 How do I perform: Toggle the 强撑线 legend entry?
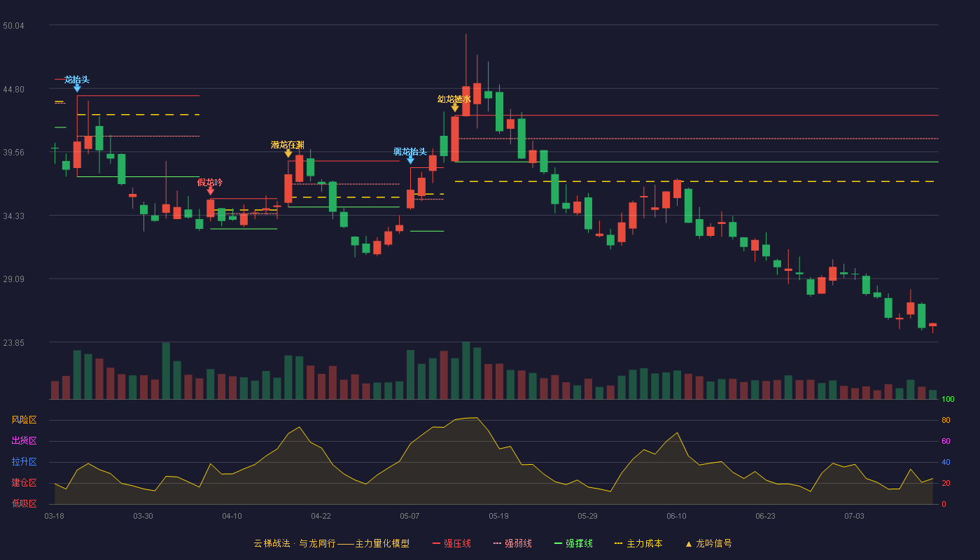click(x=574, y=543)
